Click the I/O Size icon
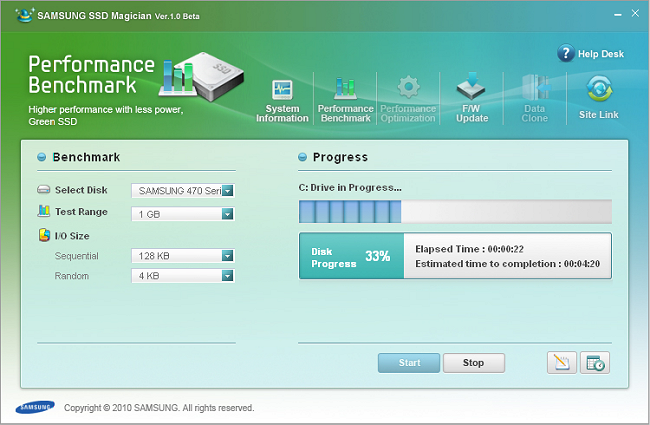The image size is (650, 425). click(x=44, y=235)
